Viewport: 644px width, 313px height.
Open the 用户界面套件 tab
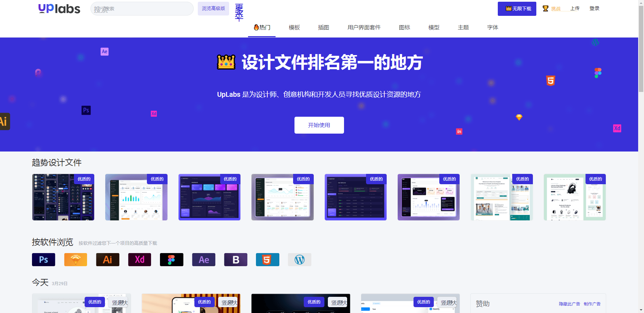pyautogui.click(x=364, y=28)
